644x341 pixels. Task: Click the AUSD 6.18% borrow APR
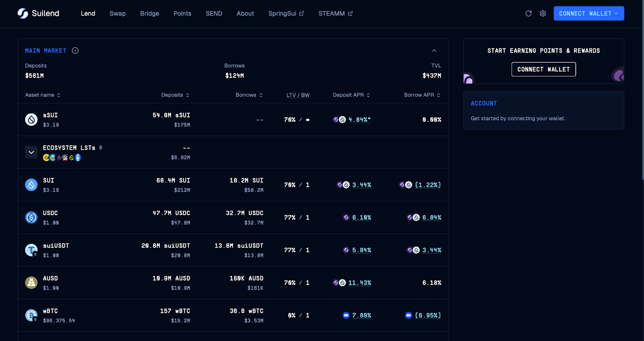pos(432,283)
